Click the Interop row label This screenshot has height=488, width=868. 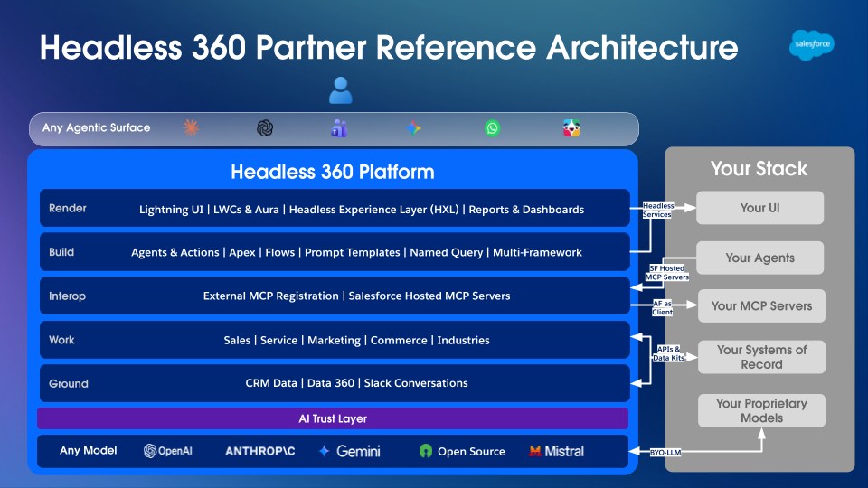[67, 296]
